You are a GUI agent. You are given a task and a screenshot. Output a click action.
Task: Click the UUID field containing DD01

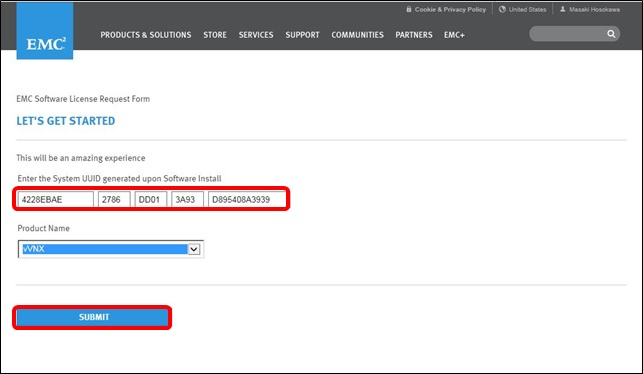click(151, 199)
